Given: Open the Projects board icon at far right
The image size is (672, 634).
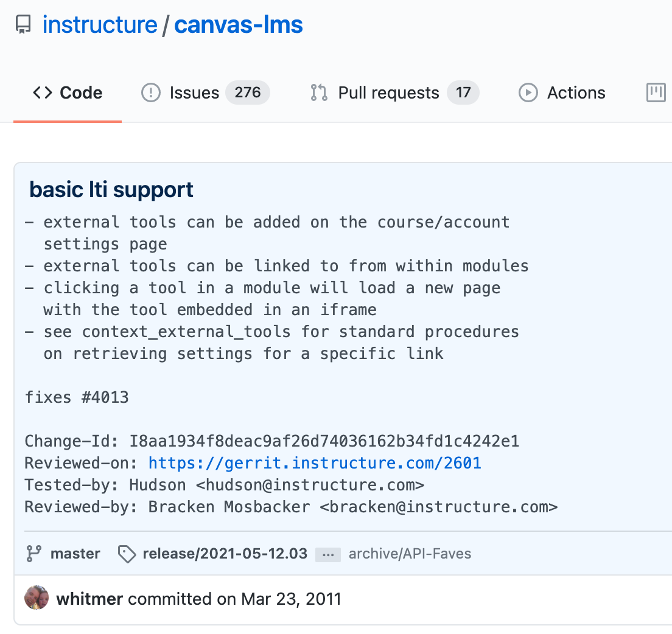Looking at the screenshot, I should click(656, 92).
